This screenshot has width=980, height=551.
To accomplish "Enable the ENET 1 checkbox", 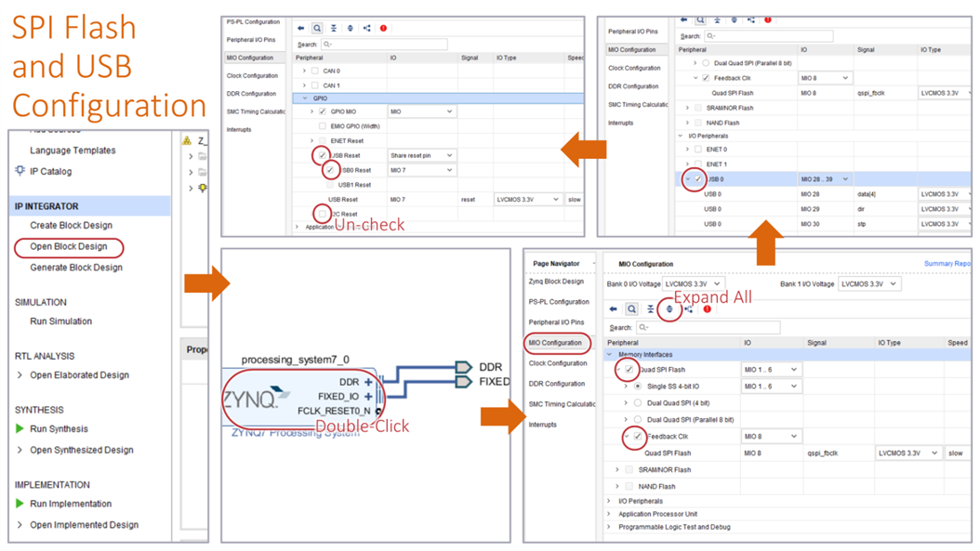I will (x=698, y=164).
